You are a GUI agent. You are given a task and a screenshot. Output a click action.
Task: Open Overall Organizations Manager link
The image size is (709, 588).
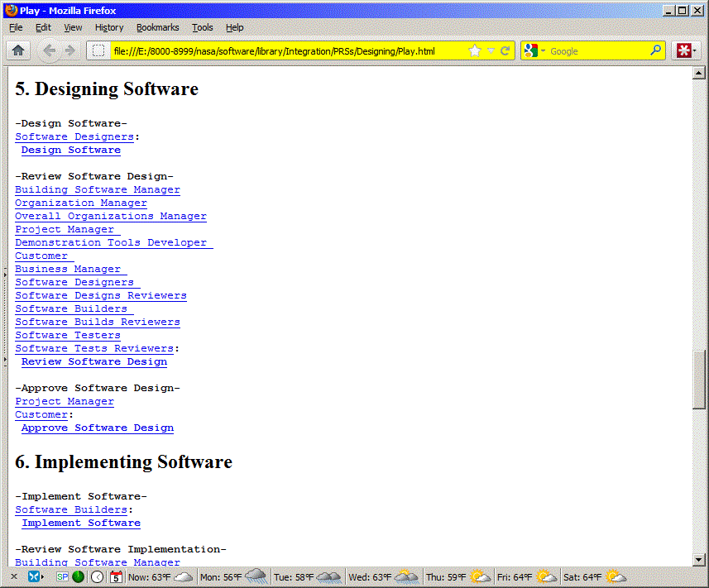pyautogui.click(x=111, y=216)
